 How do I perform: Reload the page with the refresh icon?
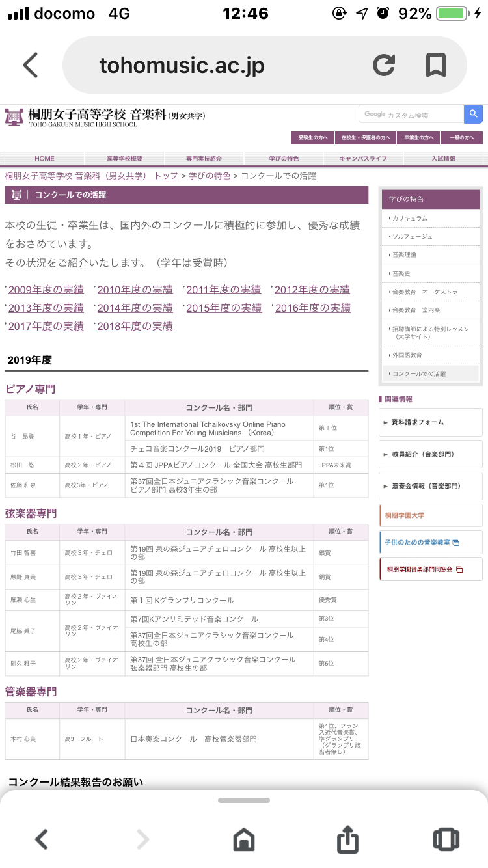384,65
